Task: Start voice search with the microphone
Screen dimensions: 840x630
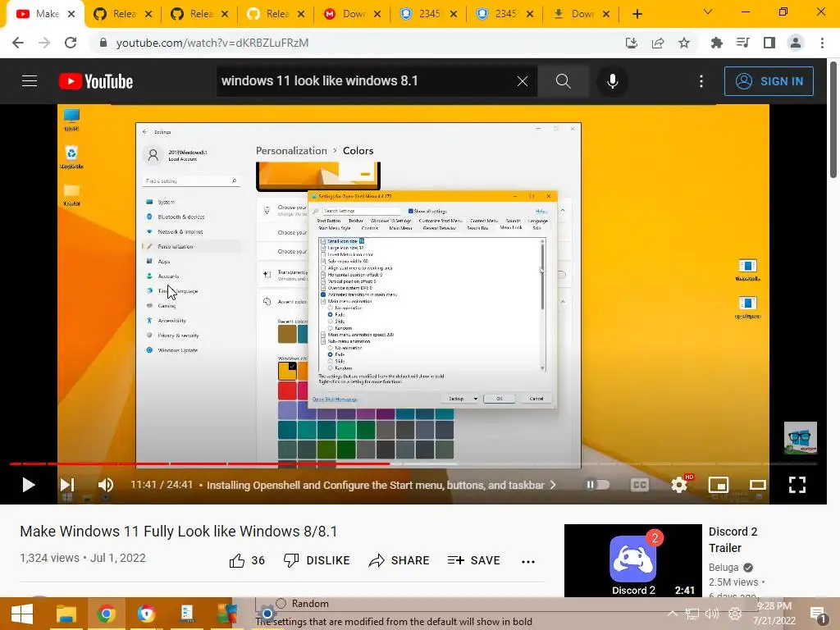Action: click(x=612, y=81)
